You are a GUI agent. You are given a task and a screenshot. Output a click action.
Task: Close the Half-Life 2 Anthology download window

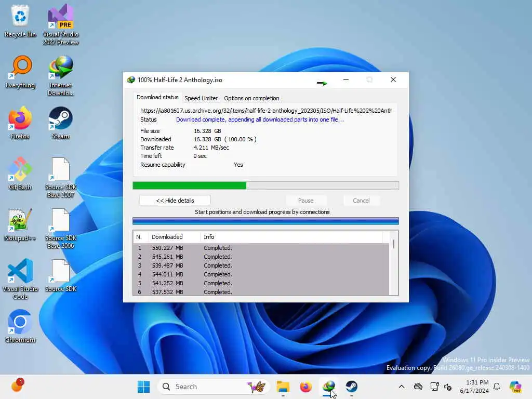393,79
